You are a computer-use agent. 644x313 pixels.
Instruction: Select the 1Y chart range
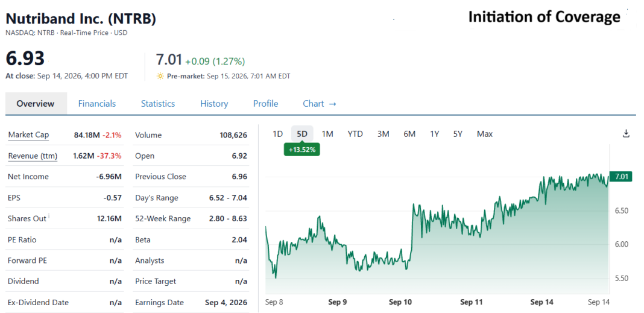pyautogui.click(x=435, y=134)
